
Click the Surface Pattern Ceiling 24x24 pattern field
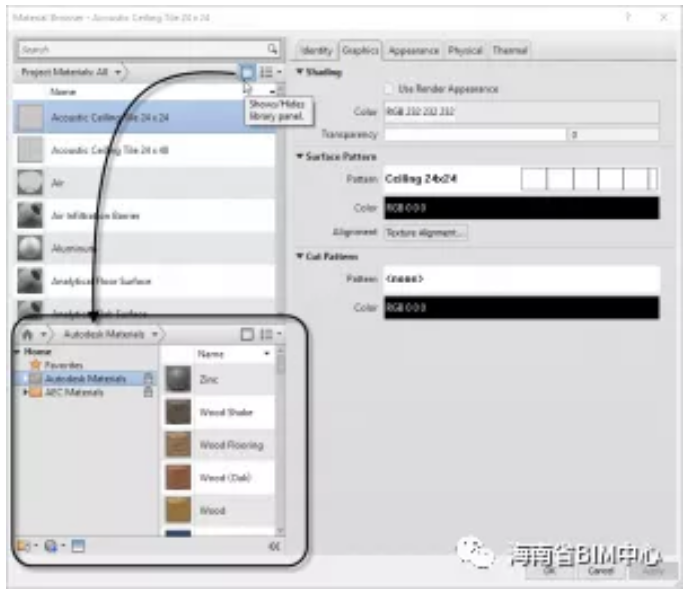click(x=521, y=179)
